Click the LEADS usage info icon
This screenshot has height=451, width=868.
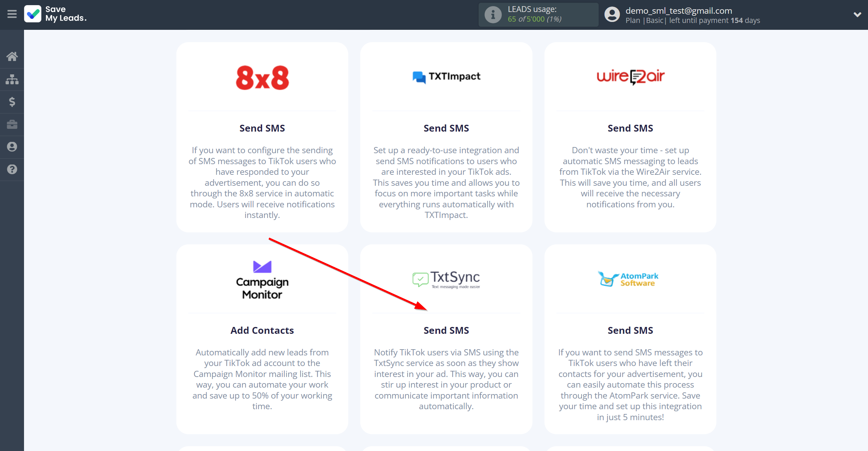tap(493, 15)
